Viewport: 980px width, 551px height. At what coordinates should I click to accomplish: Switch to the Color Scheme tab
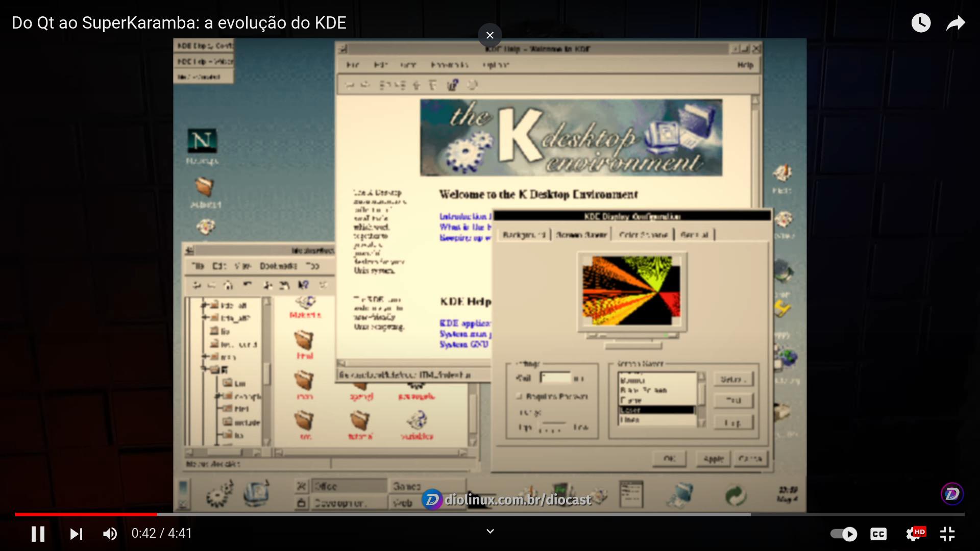click(643, 235)
